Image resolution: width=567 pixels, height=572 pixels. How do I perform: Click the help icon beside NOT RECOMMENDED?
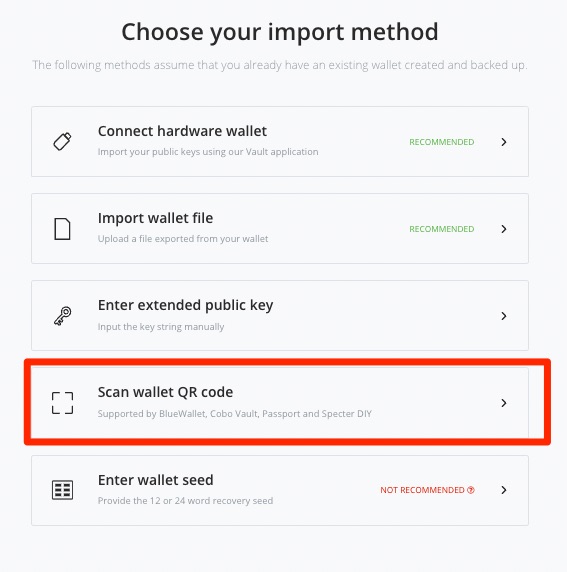[x=471, y=490]
